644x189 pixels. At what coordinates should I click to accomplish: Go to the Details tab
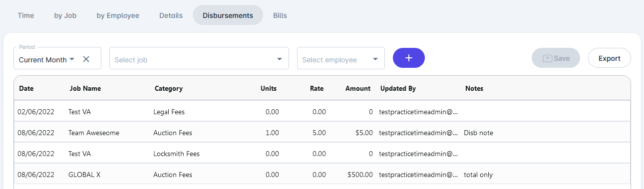pyautogui.click(x=171, y=15)
